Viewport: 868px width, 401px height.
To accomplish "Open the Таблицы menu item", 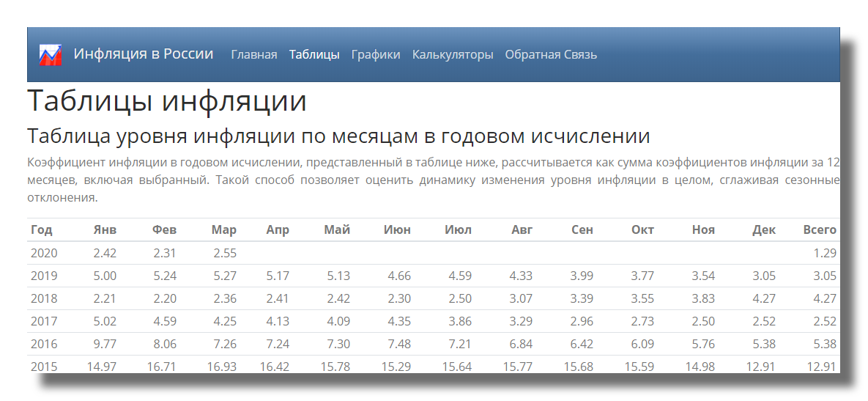I will (314, 54).
